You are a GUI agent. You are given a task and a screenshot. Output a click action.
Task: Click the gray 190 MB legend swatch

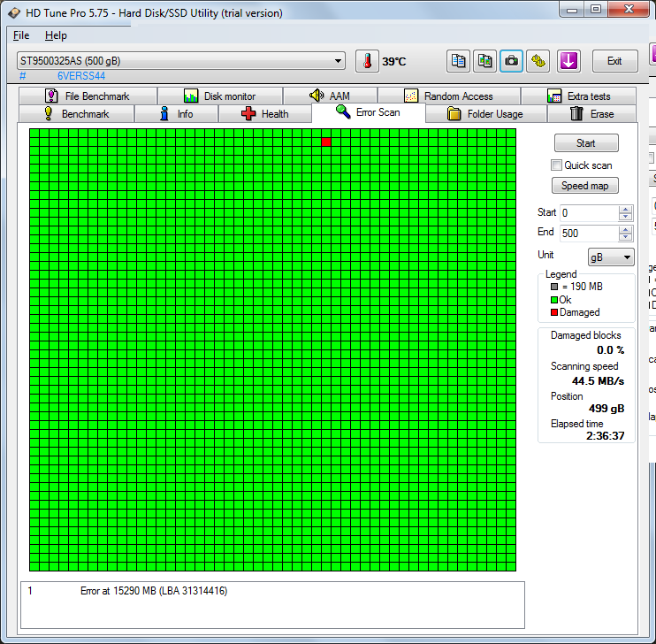pyautogui.click(x=554, y=287)
